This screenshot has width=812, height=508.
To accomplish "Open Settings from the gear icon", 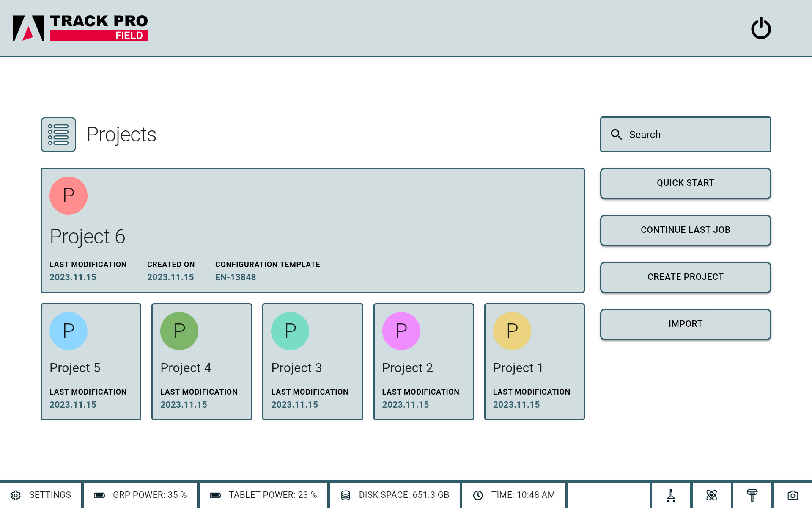I will [x=16, y=495].
